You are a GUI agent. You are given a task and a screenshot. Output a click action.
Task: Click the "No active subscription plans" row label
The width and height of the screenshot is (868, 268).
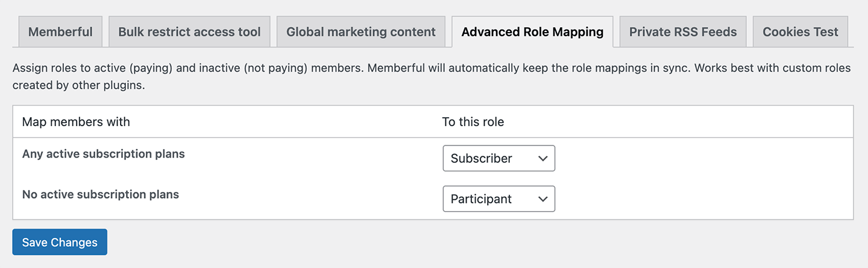pos(100,195)
